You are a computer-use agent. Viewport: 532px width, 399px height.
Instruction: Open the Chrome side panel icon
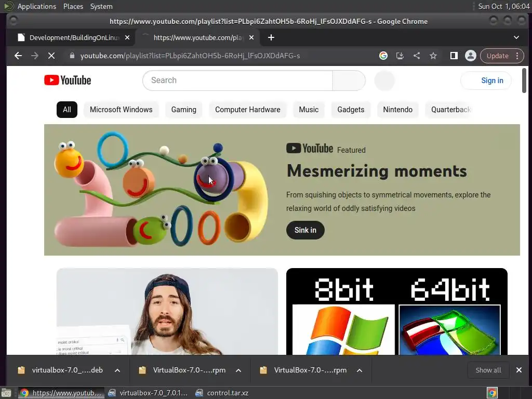coord(454,56)
